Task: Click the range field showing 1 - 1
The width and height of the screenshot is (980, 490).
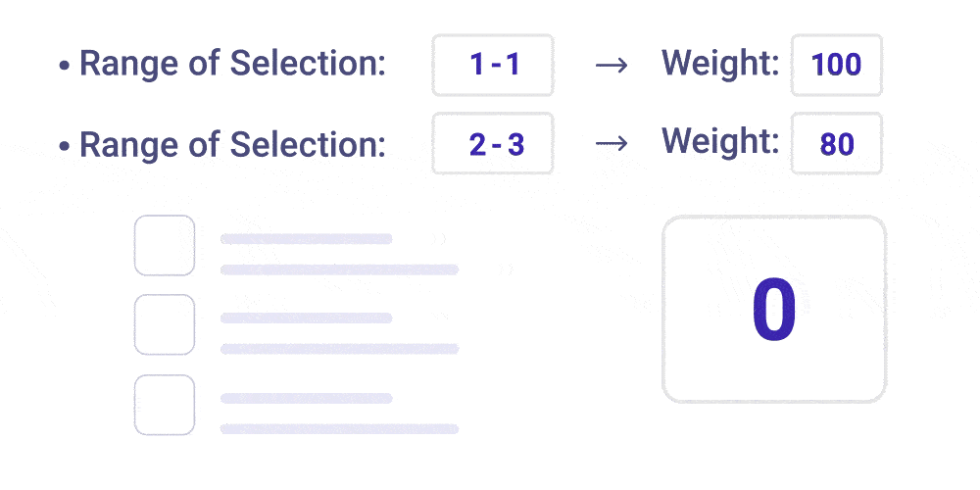Action: [493, 66]
